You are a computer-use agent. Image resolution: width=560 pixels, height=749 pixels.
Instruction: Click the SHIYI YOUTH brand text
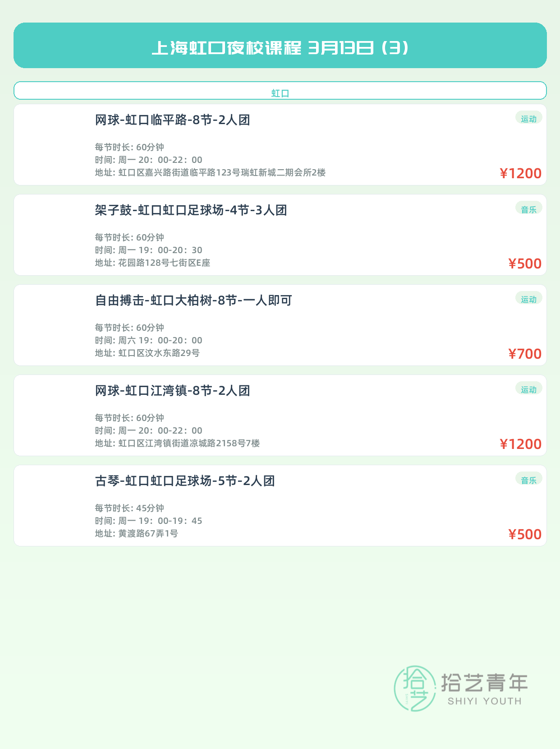pos(484,701)
